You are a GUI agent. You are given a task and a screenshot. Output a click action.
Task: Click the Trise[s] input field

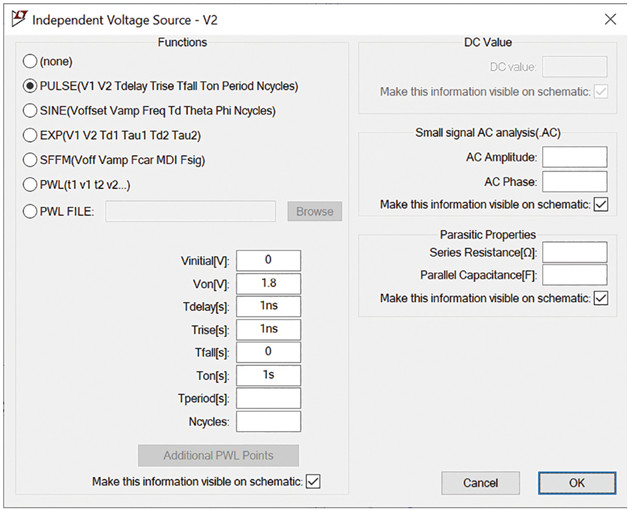tap(268, 329)
